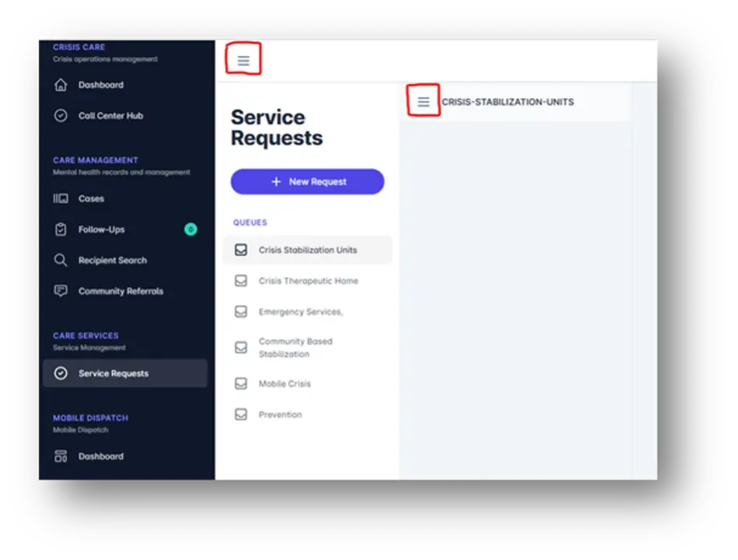Image resolution: width=738 pixels, height=560 pixels.
Task: Toggle the hamburger icon beside CRISIS-STABILIZATION-UNITS
Action: pos(424,102)
